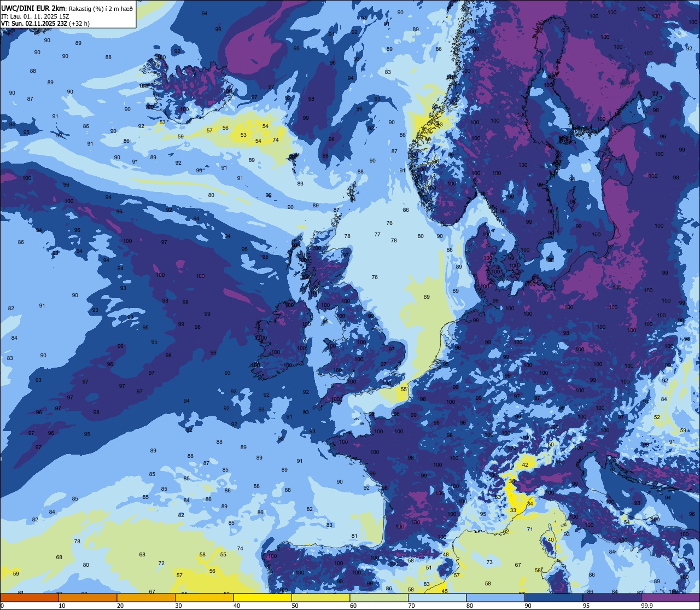Image resolution: width=700 pixels, height=610 pixels.
Task: Select the dark navy 95–99.9 legend segment
Action: [x=612, y=598]
